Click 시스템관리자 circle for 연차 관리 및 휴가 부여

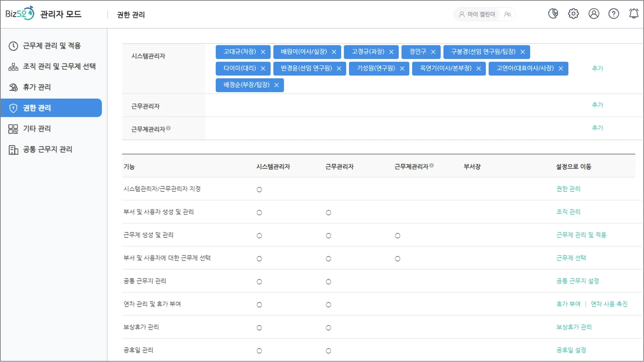pyautogui.click(x=259, y=305)
